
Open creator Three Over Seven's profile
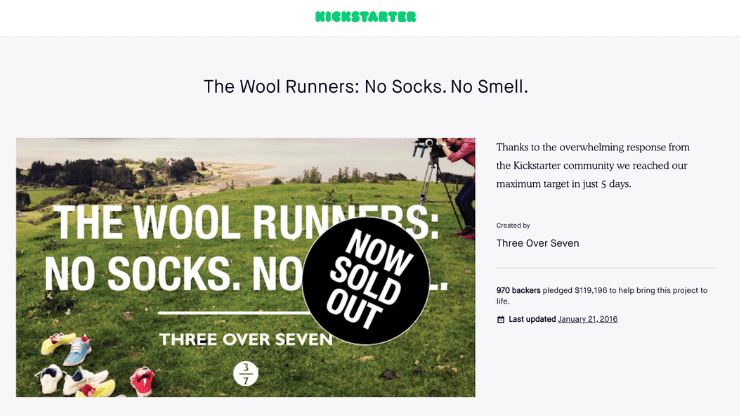[x=538, y=243]
